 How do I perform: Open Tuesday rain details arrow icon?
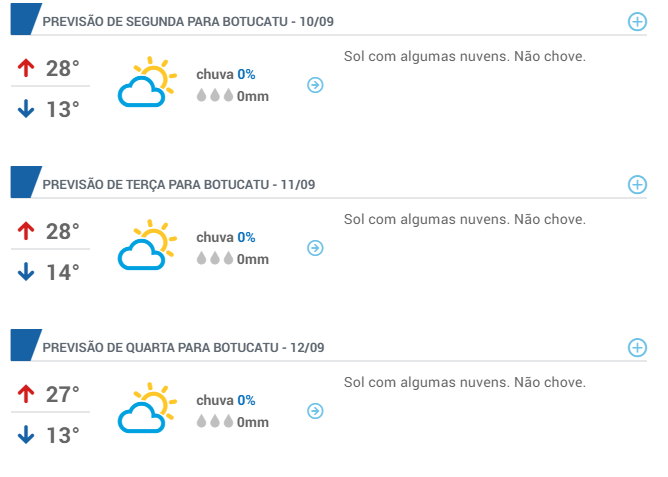[x=315, y=248]
